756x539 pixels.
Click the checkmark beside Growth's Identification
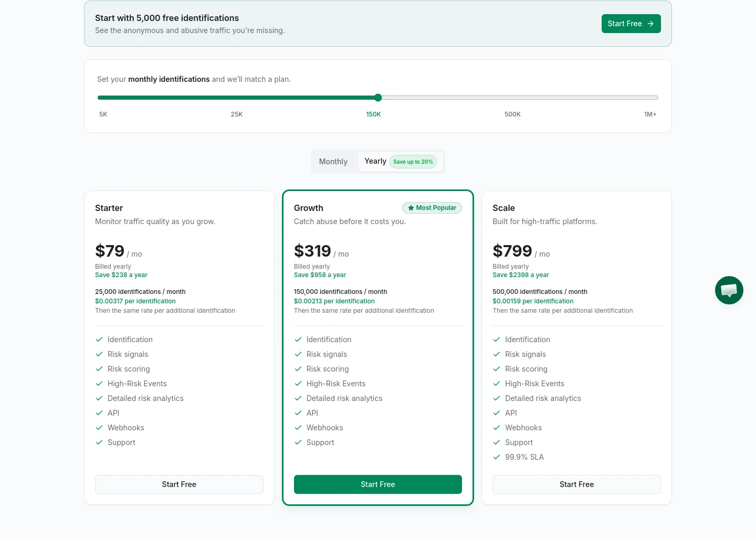[298, 340]
